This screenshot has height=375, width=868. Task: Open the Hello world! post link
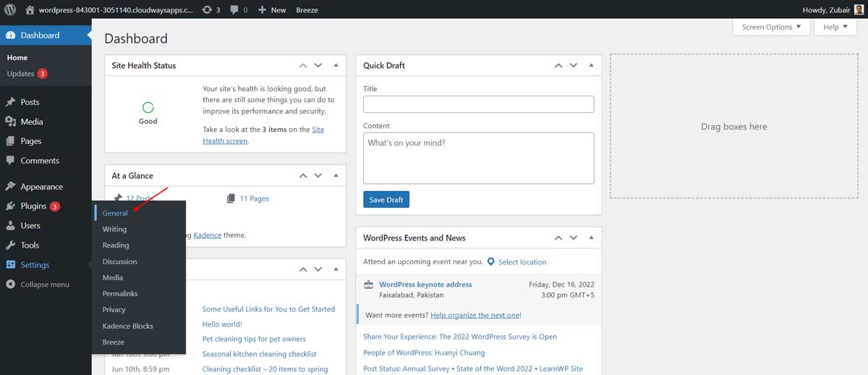[222, 324]
